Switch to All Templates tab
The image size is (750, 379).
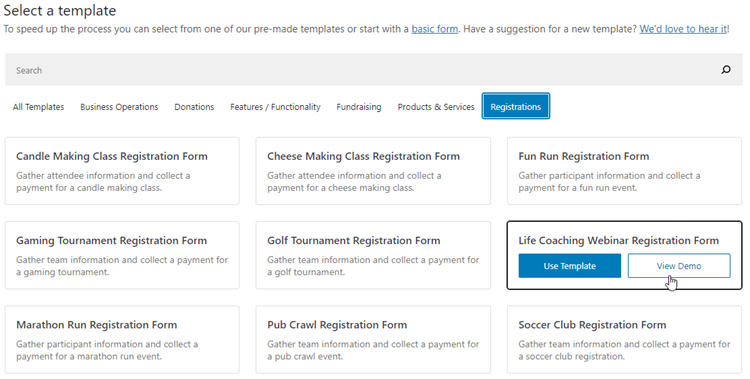[x=38, y=107]
